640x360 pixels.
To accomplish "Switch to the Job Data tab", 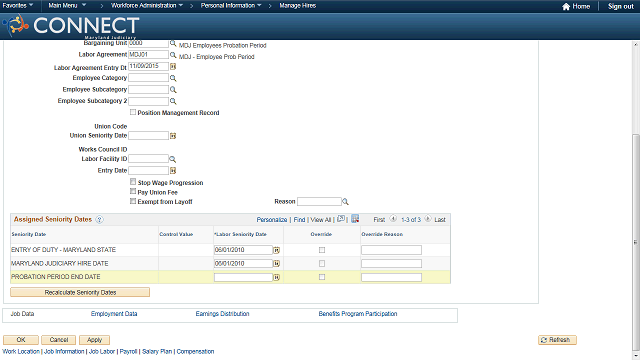I will [x=22, y=314].
